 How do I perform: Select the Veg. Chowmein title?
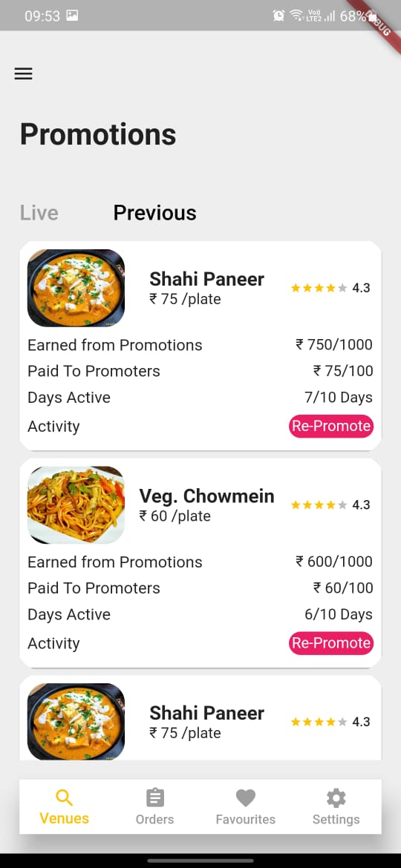coord(206,496)
